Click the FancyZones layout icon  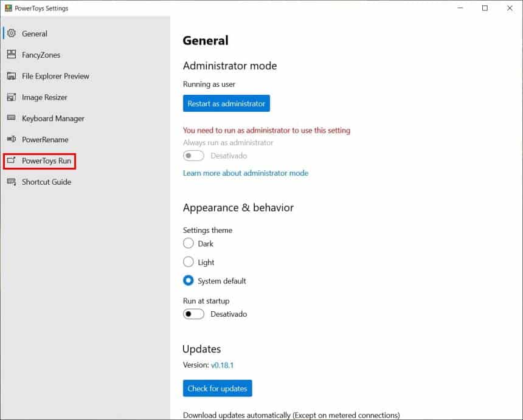(12, 54)
